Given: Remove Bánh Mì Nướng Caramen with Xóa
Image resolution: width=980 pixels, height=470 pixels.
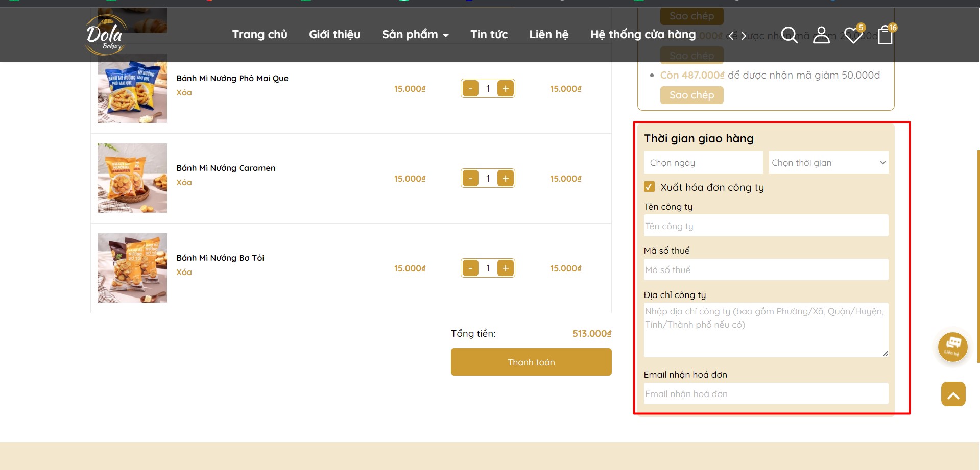Looking at the screenshot, I should pyautogui.click(x=184, y=182).
